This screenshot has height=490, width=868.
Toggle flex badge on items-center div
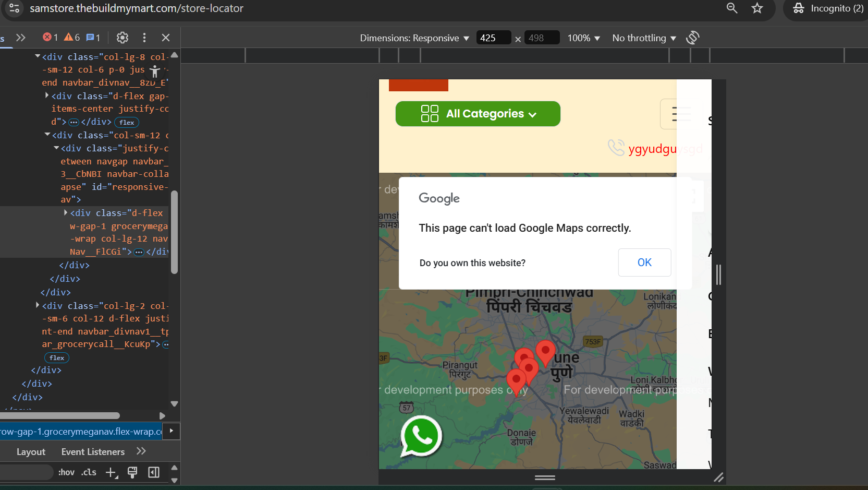click(x=127, y=123)
